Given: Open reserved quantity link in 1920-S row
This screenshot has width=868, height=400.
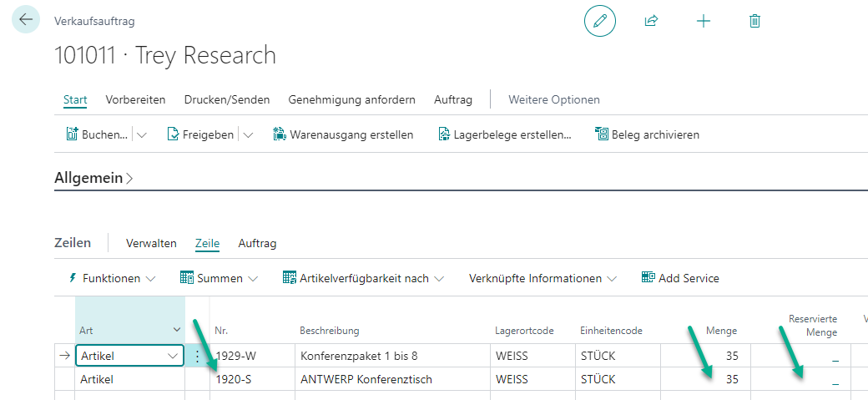Looking at the screenshot, I should (x=835, y=382).
